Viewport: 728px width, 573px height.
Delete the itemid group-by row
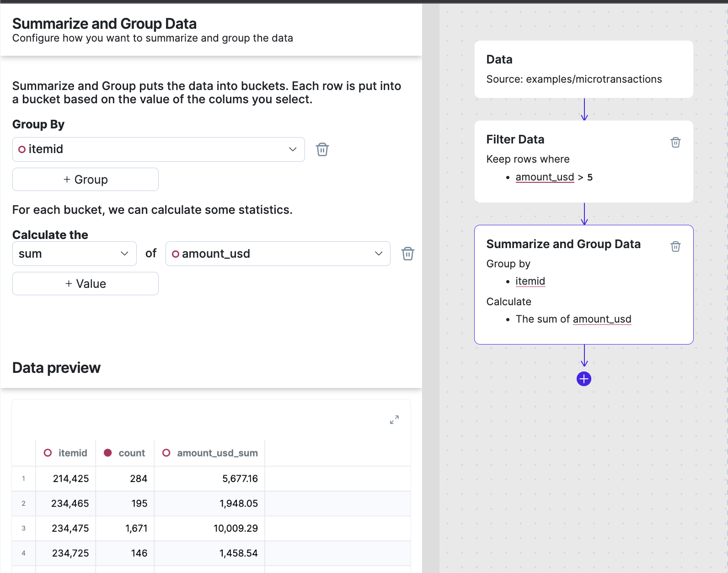[x=322, y=149]
